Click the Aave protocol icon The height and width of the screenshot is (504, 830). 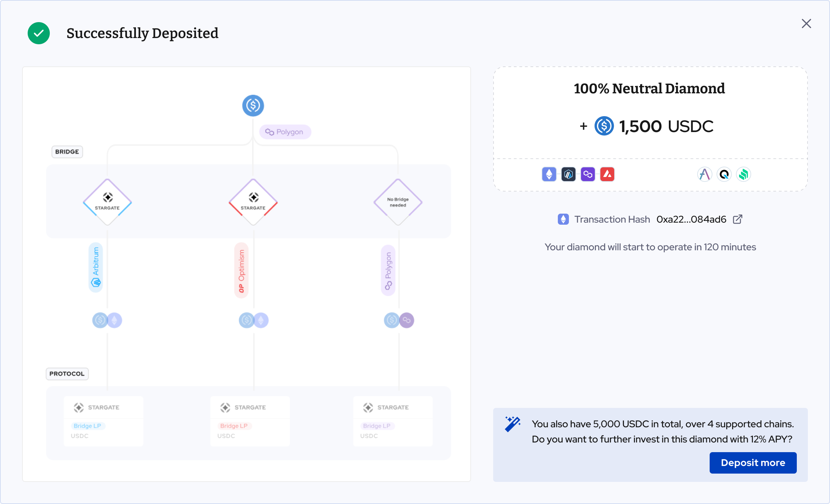(704, 174)
